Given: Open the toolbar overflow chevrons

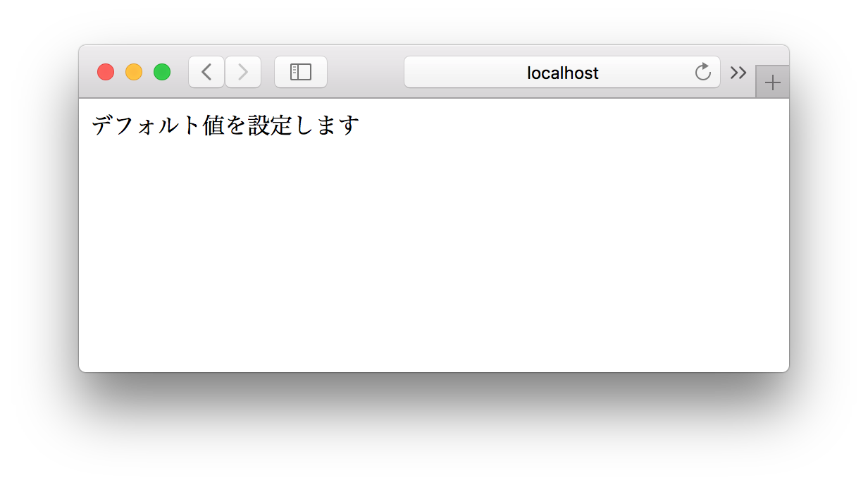Looking at the screenshot, I should pos(738,72).
